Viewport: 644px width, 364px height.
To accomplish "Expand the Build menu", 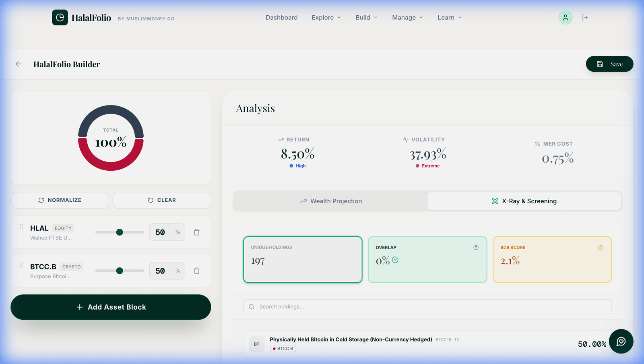I will click(367, 17).
